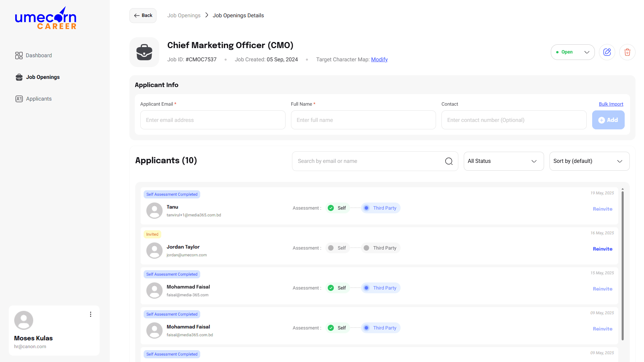Select Jordan Taylor's Third Party assessment indicator
This screenshot has height=362, width=644.
[381, 248]
